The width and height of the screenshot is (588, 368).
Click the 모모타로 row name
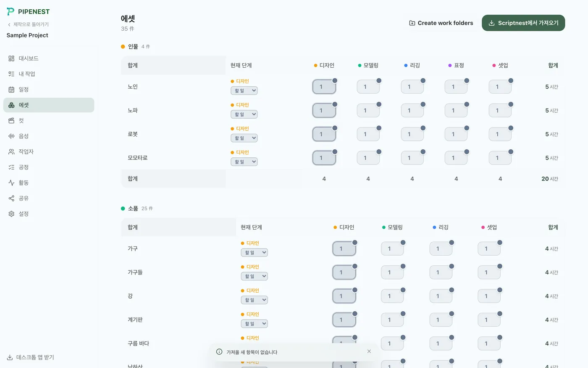click(138, 158)
